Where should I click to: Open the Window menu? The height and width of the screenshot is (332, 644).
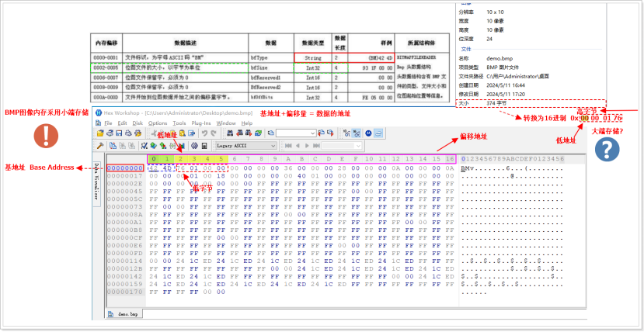[x=226, y=123]
